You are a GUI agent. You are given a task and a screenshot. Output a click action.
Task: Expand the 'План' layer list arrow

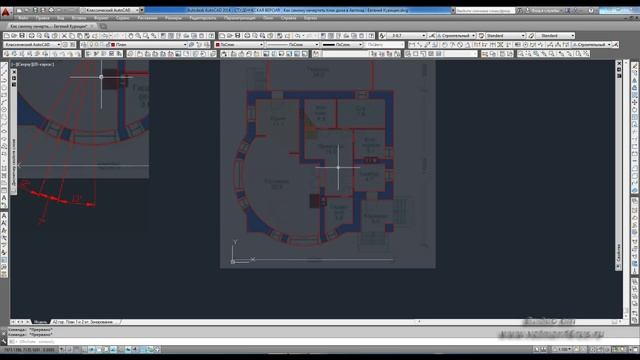(x=185, y=44)
